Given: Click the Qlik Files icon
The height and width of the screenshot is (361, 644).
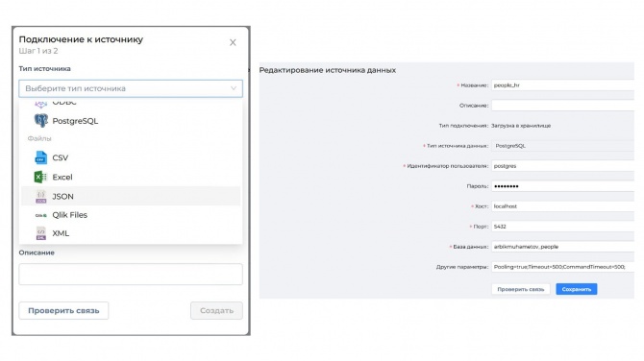Looking at the screenshot, I should coord(40,215).
